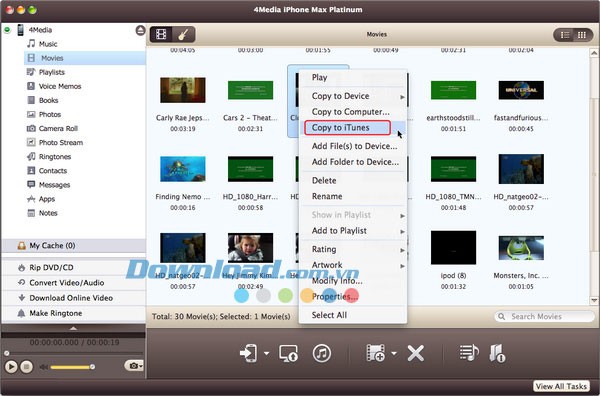Click the Add Files film-plus toolbar icon
This screenshot has height=396, width=600.
coord(376,353)
